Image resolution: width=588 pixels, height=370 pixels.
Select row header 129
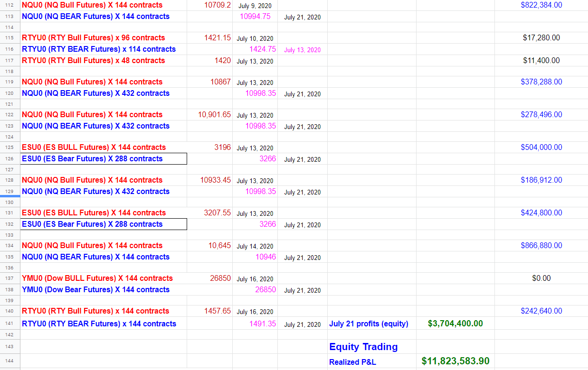coord(10,192)
